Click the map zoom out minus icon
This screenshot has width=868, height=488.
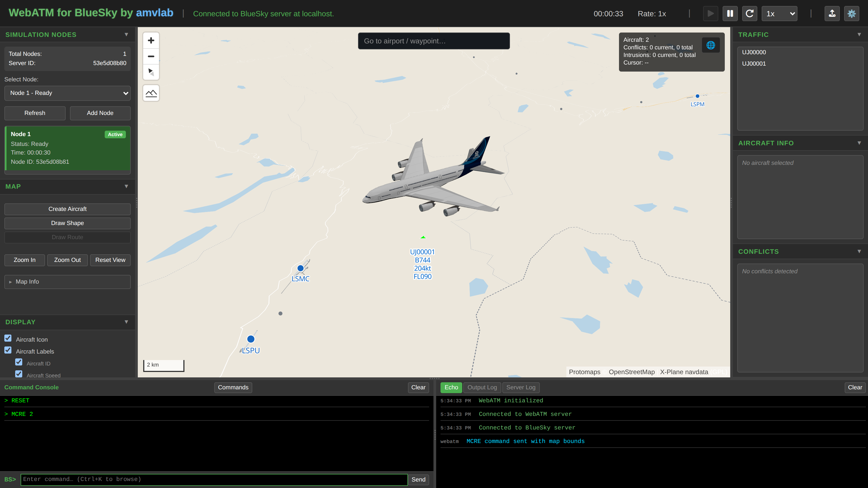(x=151, y=56)
